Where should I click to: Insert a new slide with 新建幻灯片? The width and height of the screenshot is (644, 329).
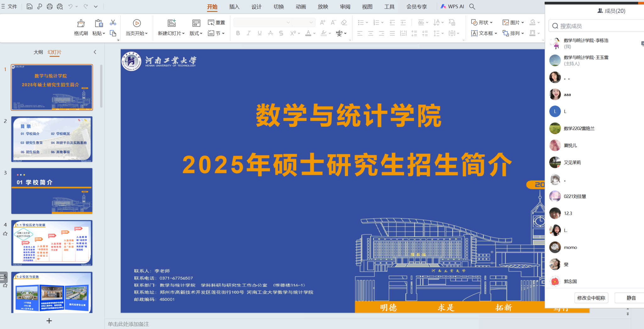click(171, 28)
